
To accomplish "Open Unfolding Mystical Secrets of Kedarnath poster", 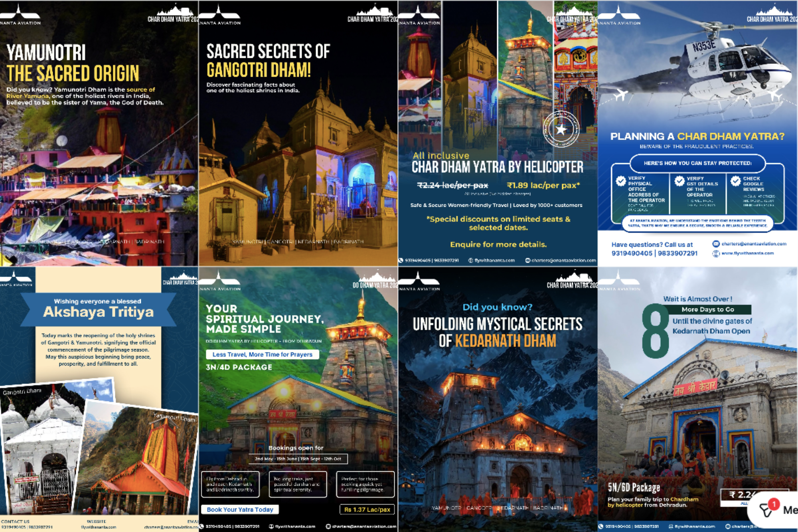I will pyautogui.click(x=498, y=399).
